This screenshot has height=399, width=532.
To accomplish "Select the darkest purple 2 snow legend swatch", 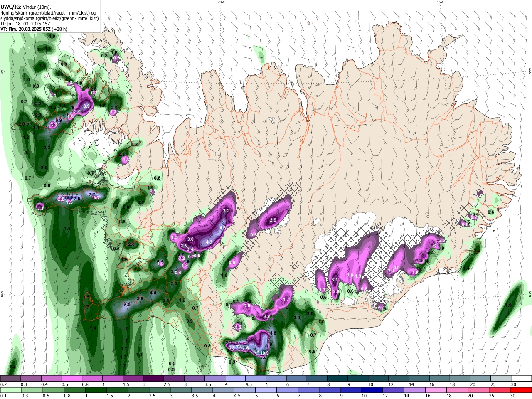I will pyautogui.click(x=153, y=379).
